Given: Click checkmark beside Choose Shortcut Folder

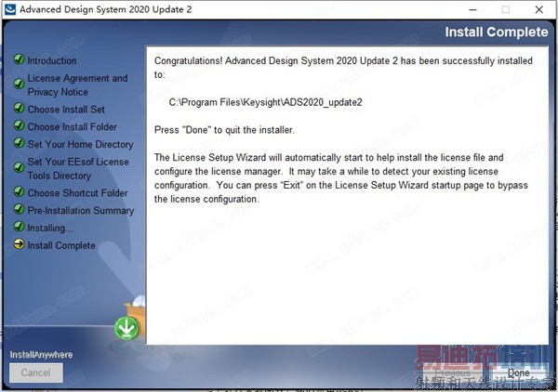Looking at the screenshot, I should pyautogui.click(x=19, y=191).
